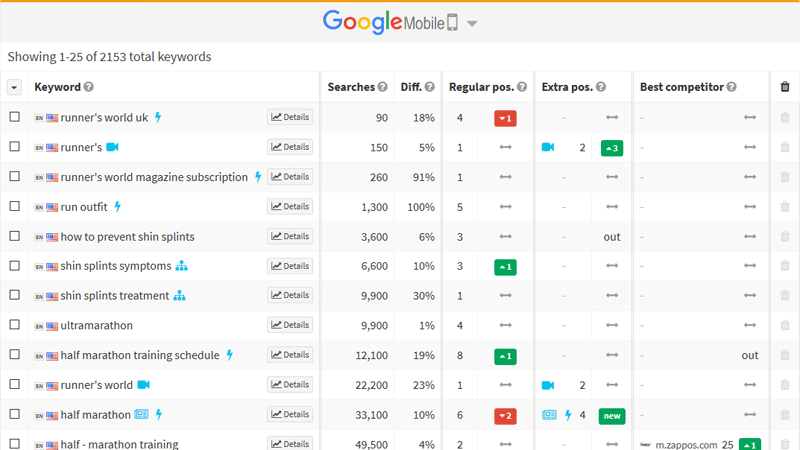Open Details for ultramarathon
The width and height of the screenshot is (800, 450).
(x=290, y=325)
